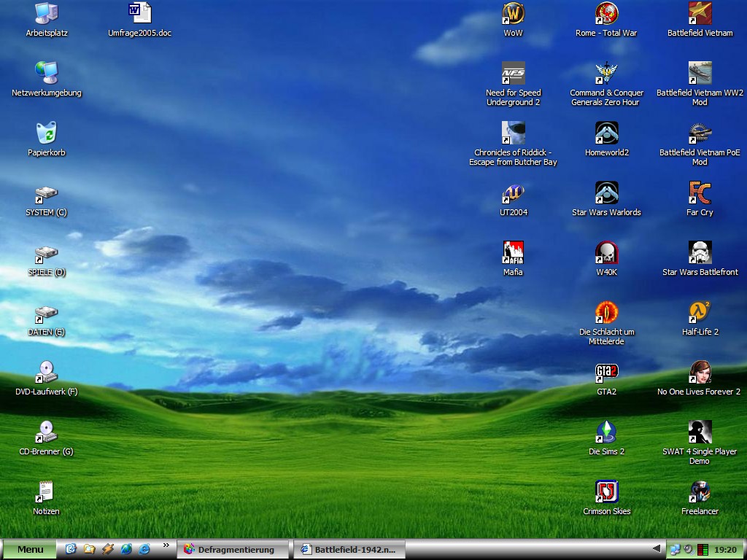
Task: Select the Papierkorb recycle bin
Action: (46, 133)
